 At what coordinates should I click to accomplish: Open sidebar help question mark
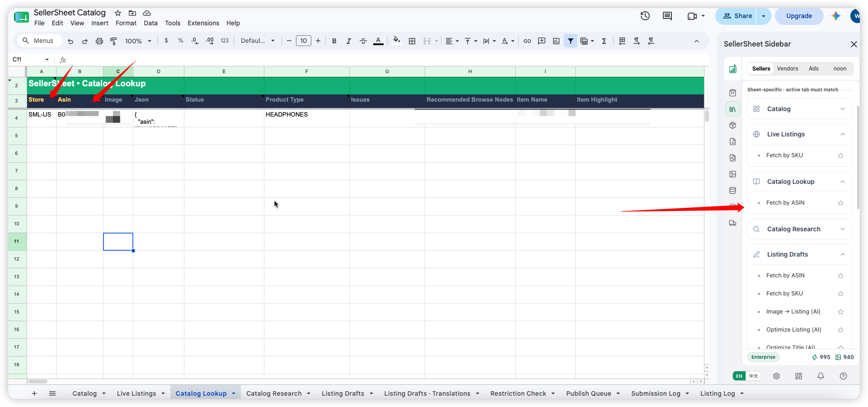pyautogui.click(x=843, y=376)
